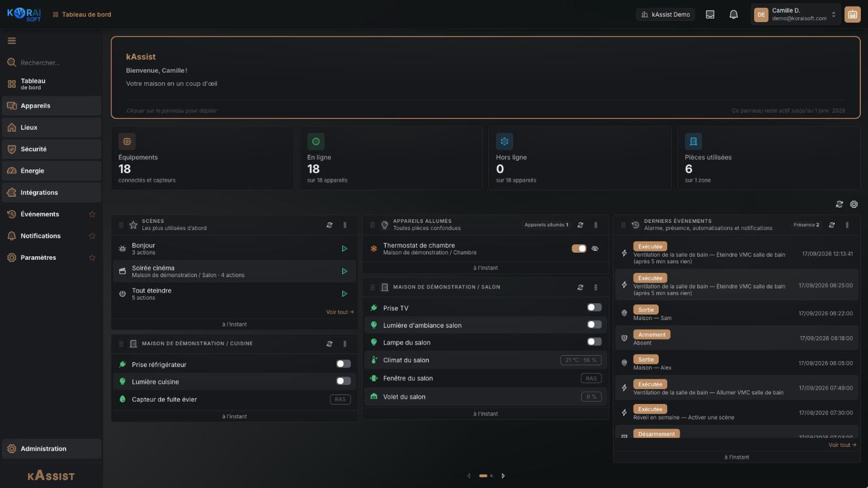Refresh the Derniers événements widget
The width and height of the screenshot is (868, 488).
coord(832,225)
